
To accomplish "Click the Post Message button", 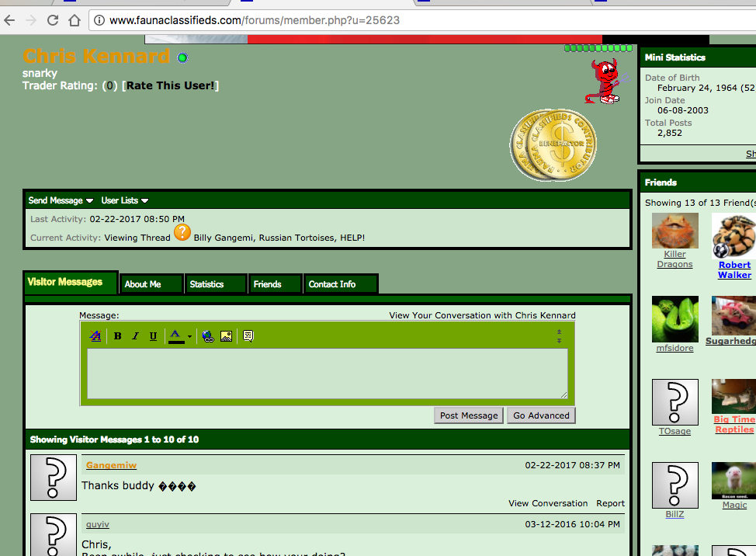I will point(469,415).
